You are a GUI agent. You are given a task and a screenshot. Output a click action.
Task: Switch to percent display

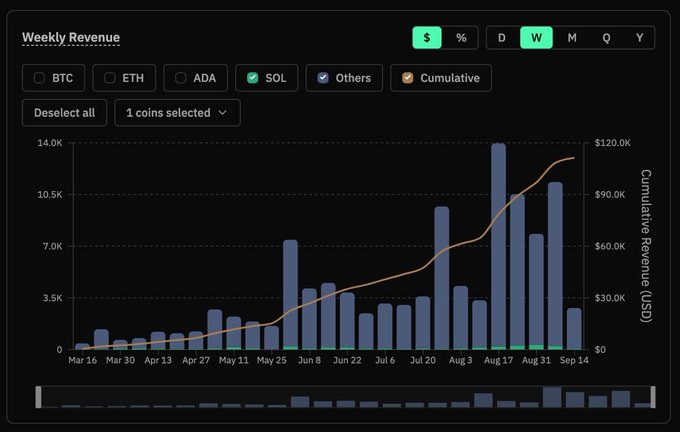pyautogui.click(x=461, y=38)
